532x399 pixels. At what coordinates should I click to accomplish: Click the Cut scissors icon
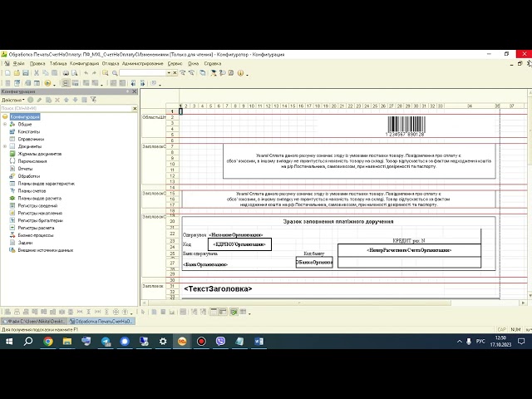point(37,73)
